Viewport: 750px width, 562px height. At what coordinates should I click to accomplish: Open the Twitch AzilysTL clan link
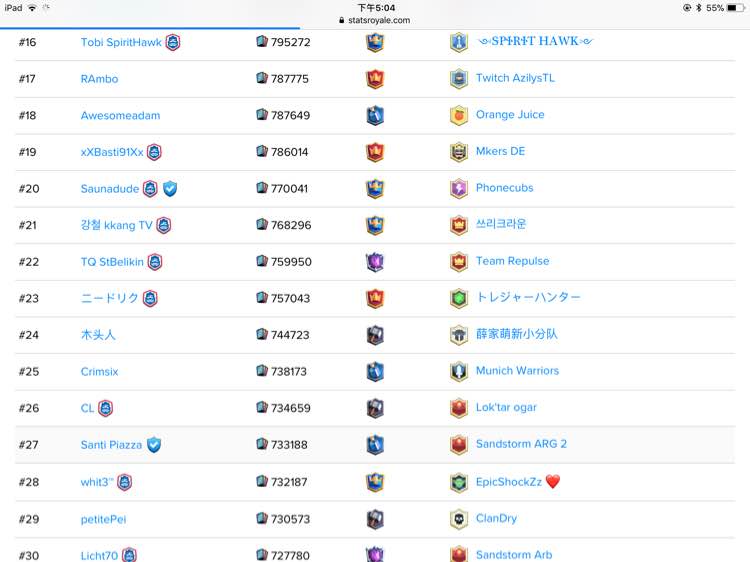click(515, 78)
